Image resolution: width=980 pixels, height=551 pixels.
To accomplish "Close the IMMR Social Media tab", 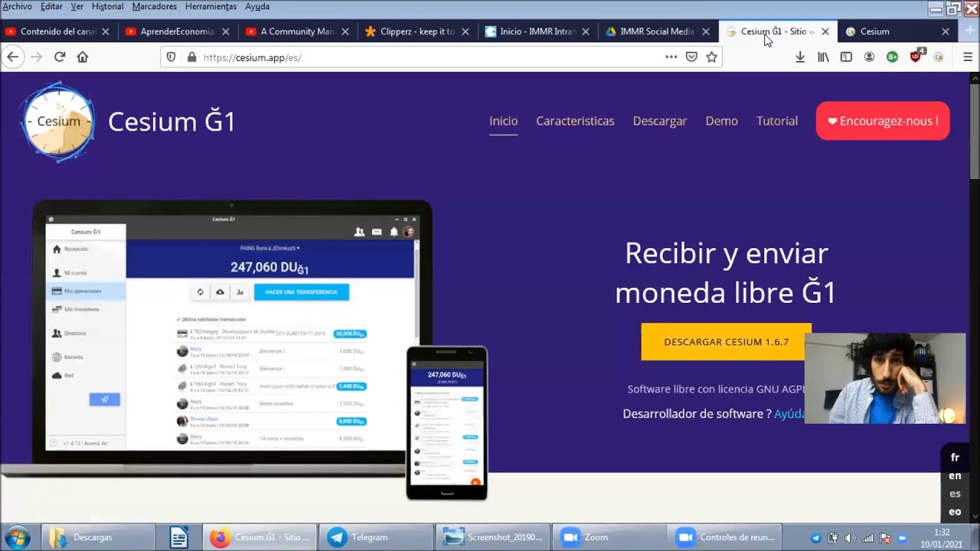I will (705, 31).
